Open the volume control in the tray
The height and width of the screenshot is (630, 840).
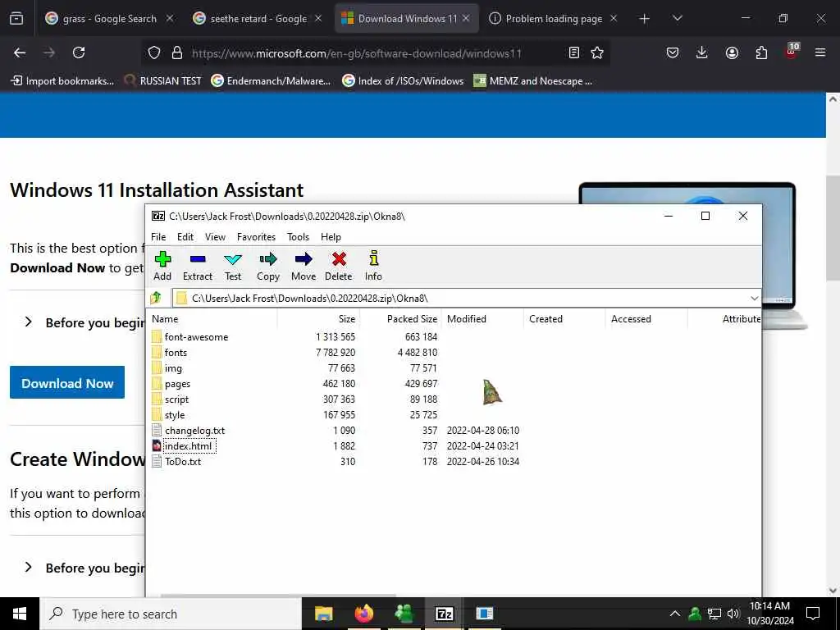point(733,614)
